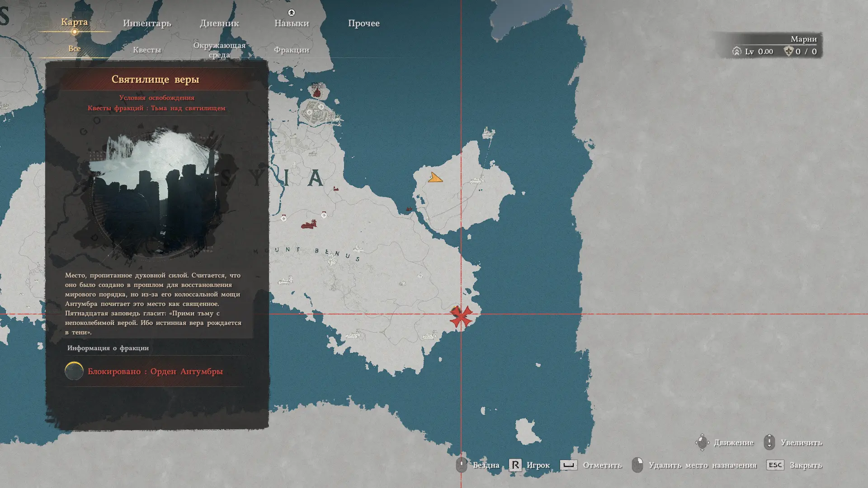Open the Инвентарь tab
This screenshot has width=868, height=488.
coord(147,23)
